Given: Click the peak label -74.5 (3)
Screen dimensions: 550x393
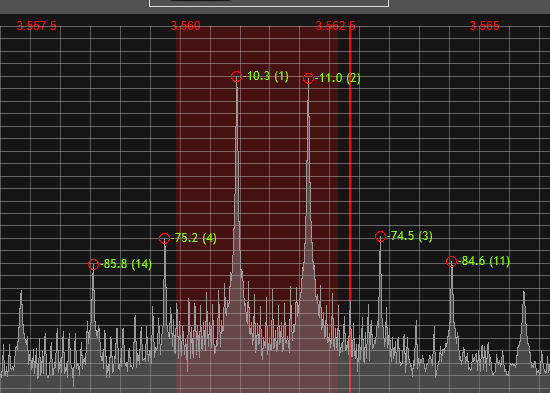Looking at the screenshot, I should point(410,236).
